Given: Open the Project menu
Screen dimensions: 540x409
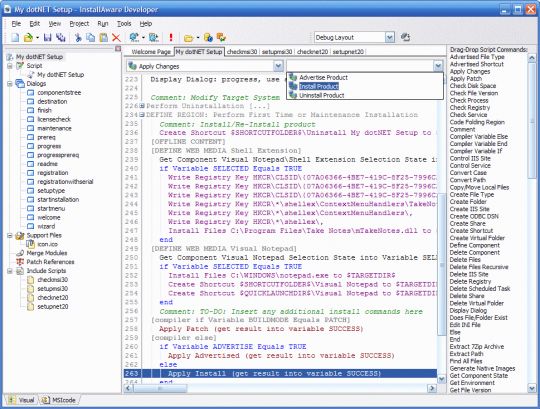Looking at the screenshot, I should pos(79,23).
